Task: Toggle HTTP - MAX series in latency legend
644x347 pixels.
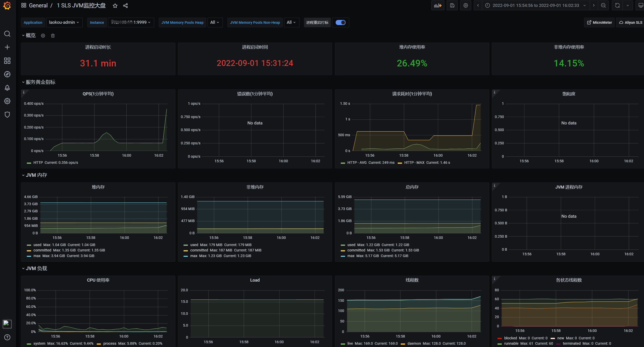Action: point(414,163)
